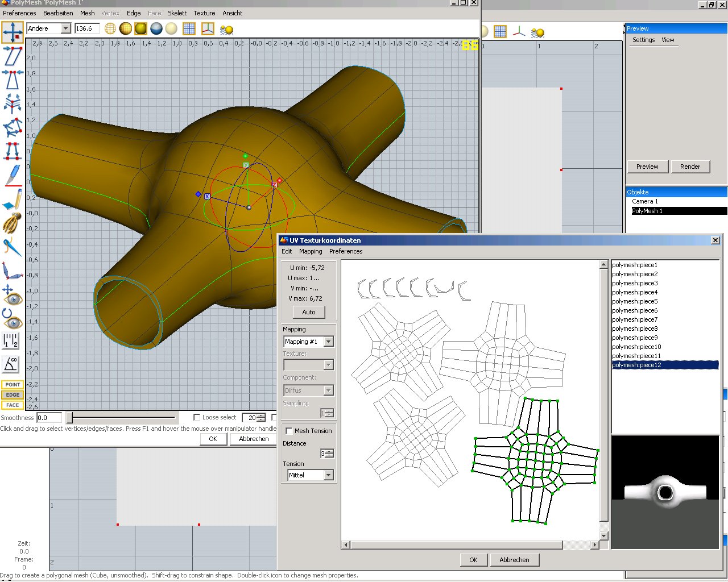Click the 136.6 view scale field
The width and height of the screenshot is (728, 582).
87,28
